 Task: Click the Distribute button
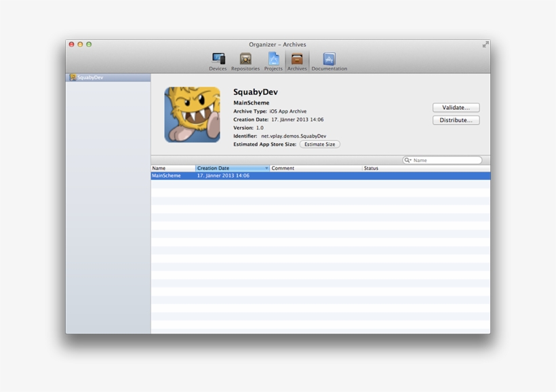click(x=456, y=120)
